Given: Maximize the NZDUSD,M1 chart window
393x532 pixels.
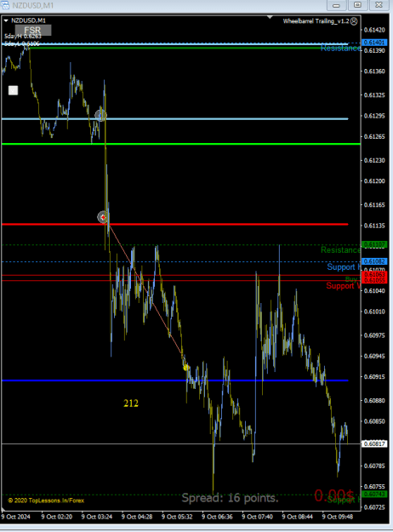Looking at the screenshot, I should click(x=358, y=5).
